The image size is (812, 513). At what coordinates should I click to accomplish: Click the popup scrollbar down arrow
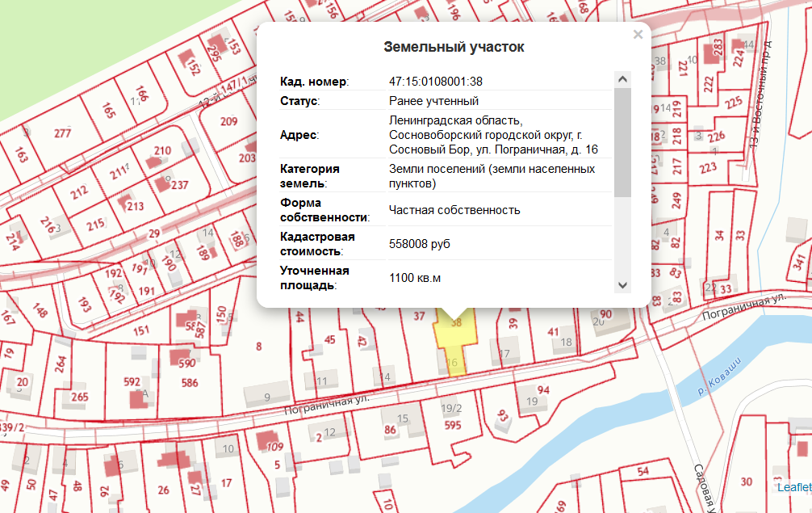pyautogui.click(x=622, y=285)
